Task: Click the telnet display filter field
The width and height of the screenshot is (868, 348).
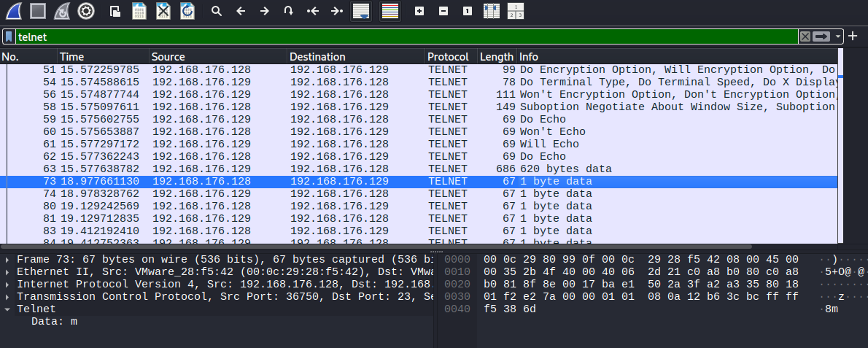Action: point(407,37)
